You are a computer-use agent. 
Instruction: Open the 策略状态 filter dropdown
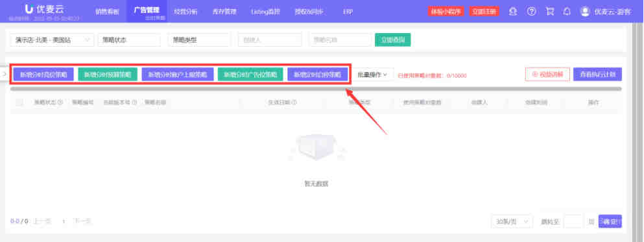pos(129,40)
